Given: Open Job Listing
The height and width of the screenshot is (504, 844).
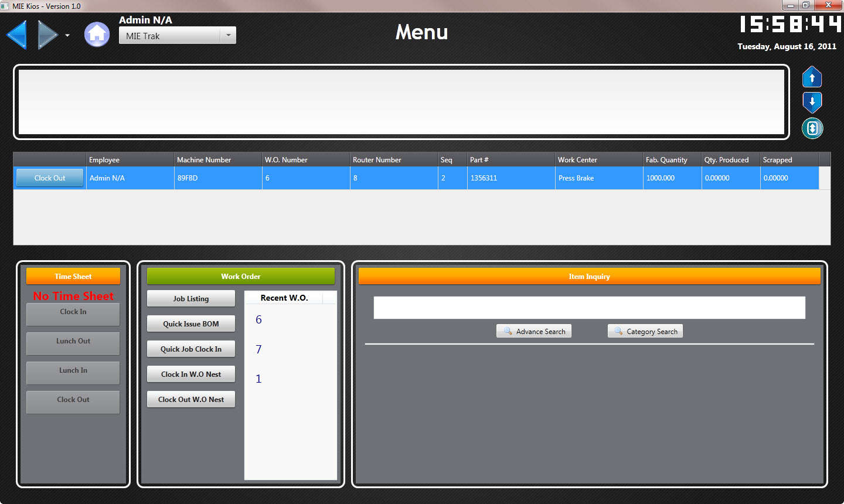Looking at the screenshot, I should (x=191, y=298).
